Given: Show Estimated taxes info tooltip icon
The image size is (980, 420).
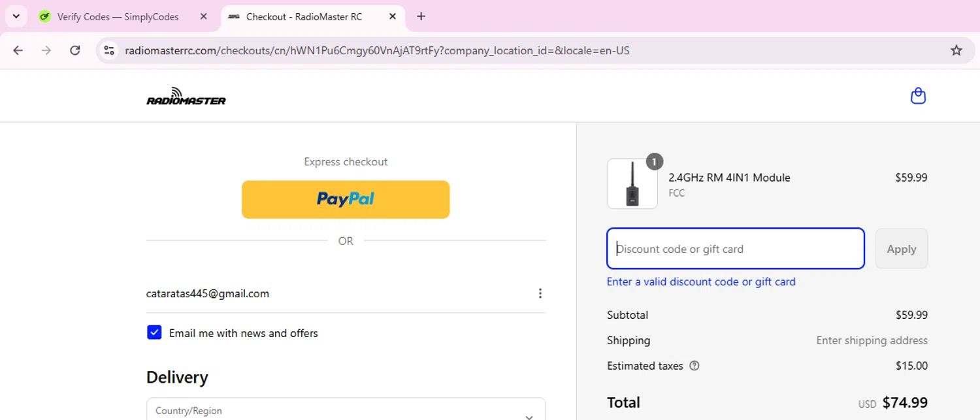Looking at the screenshot, I should (694, 366).
